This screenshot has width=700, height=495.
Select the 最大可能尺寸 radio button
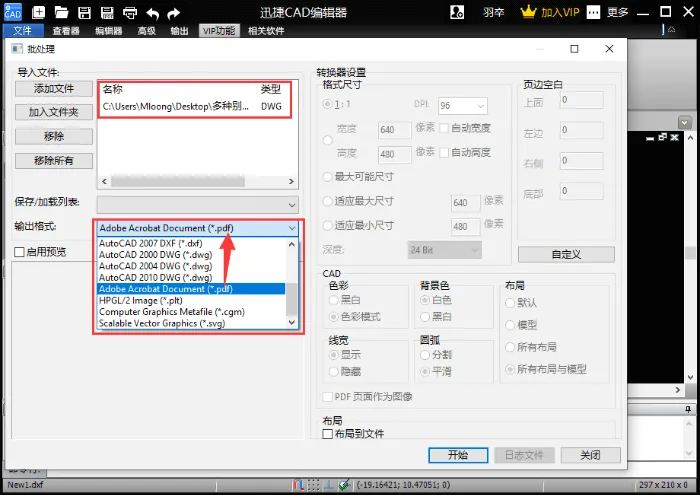pos(328,177)
